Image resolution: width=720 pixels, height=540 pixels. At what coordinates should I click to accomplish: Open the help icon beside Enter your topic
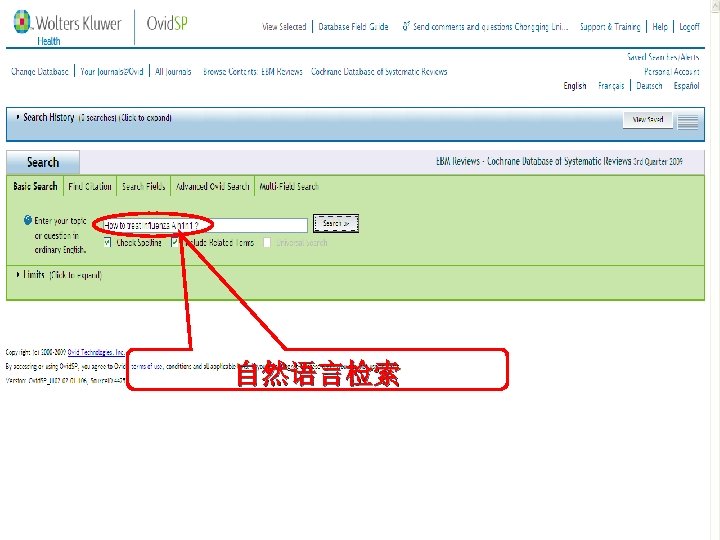28,220
